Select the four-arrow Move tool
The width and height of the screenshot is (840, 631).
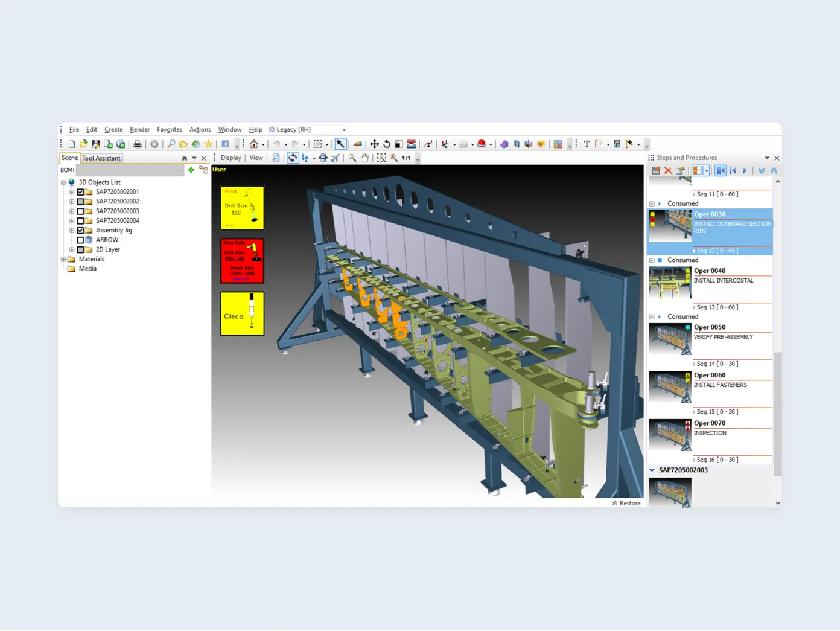374,144
